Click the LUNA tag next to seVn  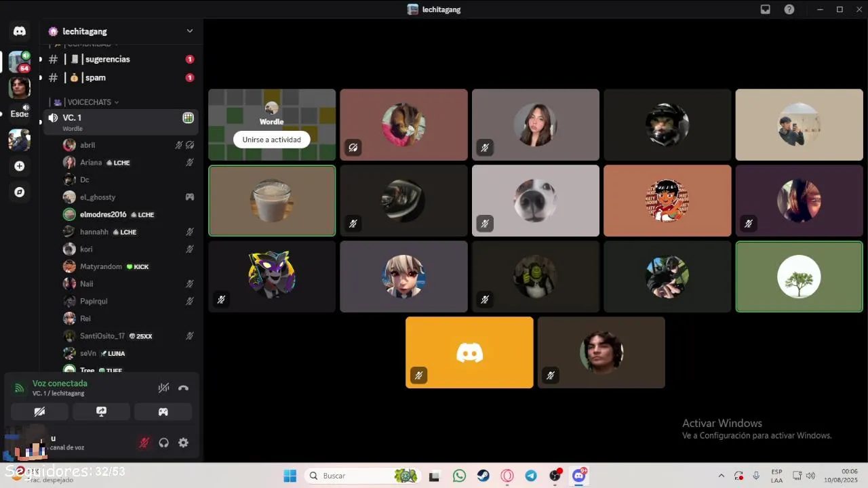(113, 354)
